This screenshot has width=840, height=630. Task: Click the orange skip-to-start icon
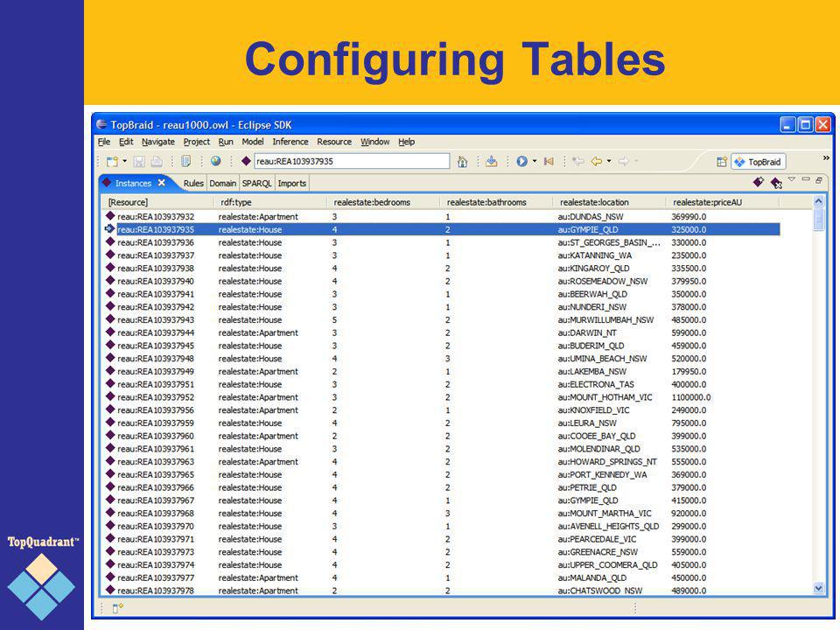click(x=549, y=161)
